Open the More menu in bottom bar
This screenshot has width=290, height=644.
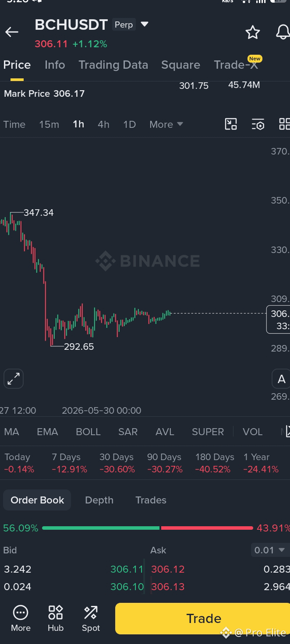coord(21,618)
